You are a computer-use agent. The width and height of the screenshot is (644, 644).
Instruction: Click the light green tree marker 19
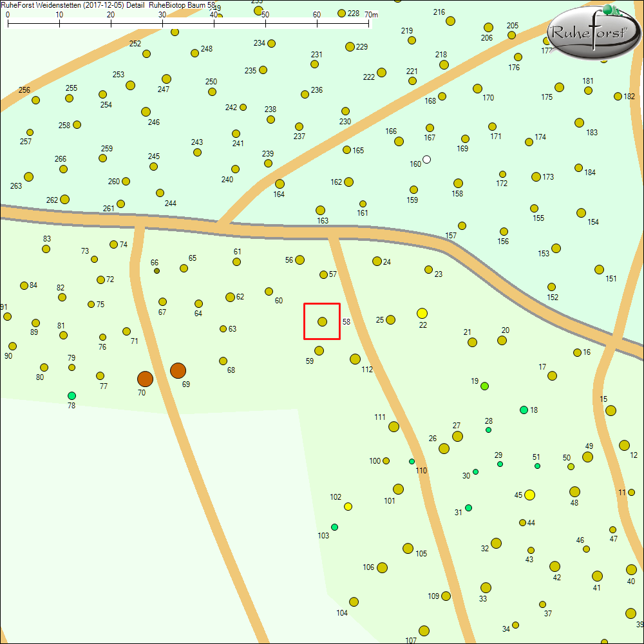click(x=485, y=386)
